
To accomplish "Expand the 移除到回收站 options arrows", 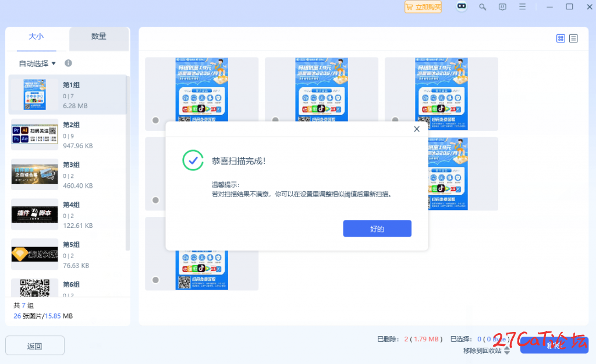I will pos(506,351).
